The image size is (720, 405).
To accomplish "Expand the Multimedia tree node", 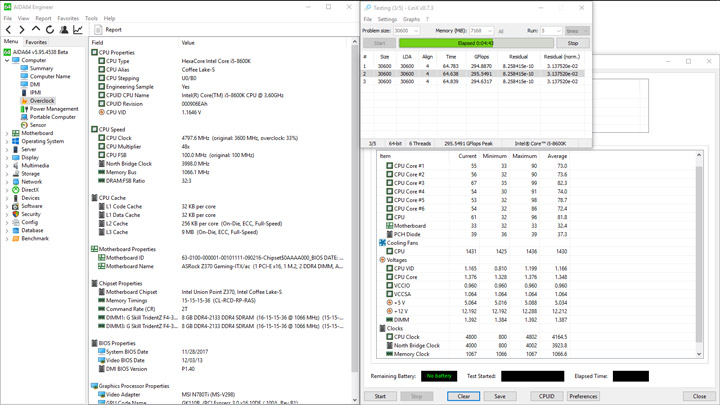I will (7, 165).
